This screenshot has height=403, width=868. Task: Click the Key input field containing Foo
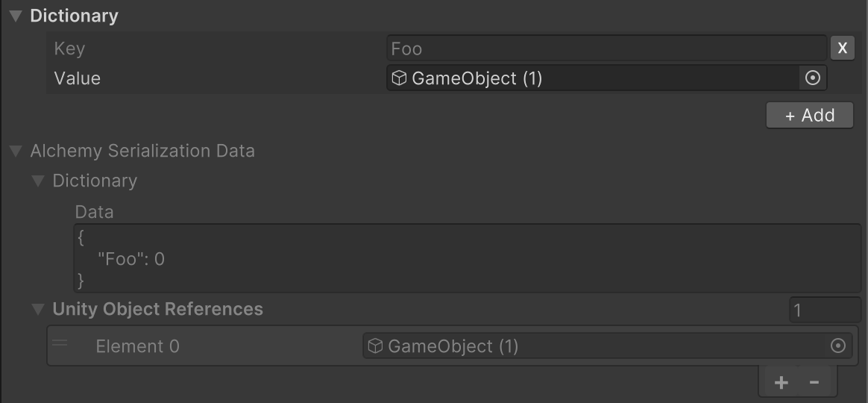[x=606, y=49]
